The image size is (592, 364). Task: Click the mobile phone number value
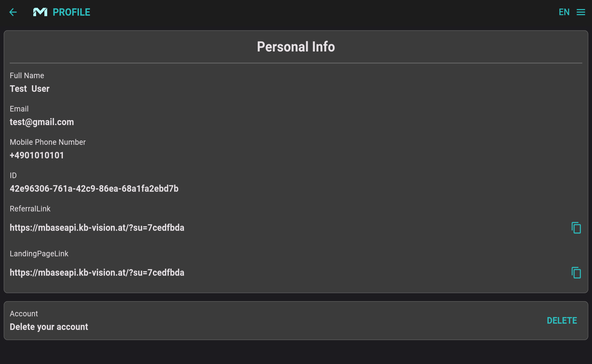tap(37, 155)
